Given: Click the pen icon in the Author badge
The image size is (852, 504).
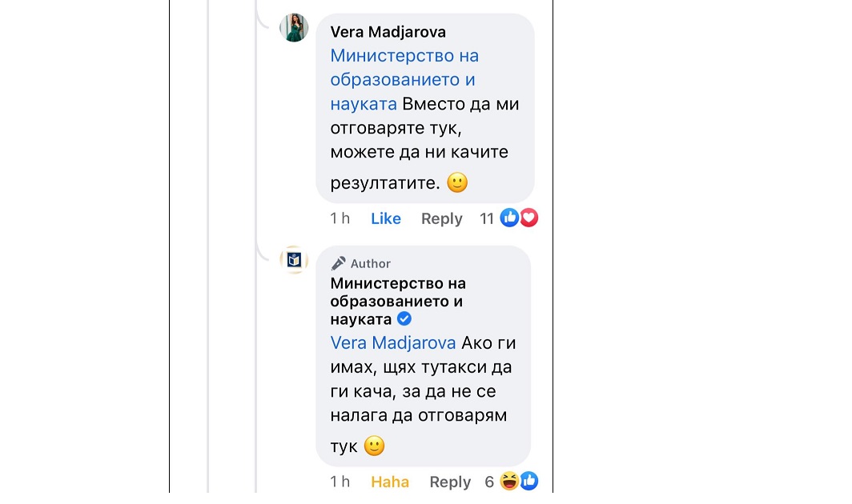Looking at the screenshot, I should point(337,263).
